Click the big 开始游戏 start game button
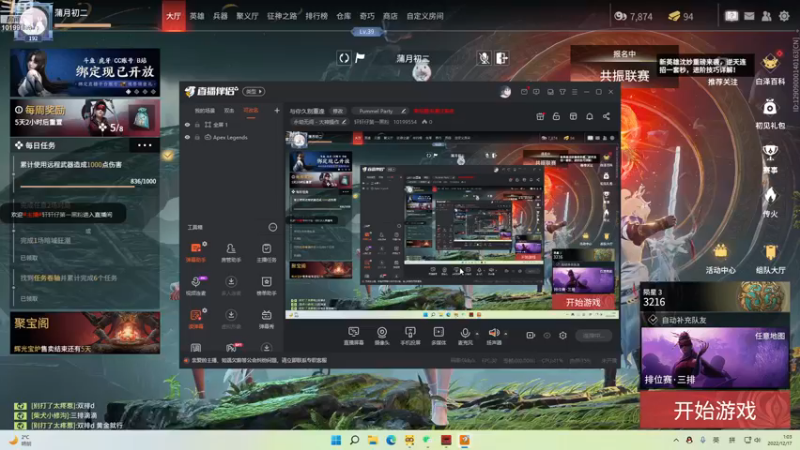This screenshot has height=450, width=800. [x=714, y=410]
